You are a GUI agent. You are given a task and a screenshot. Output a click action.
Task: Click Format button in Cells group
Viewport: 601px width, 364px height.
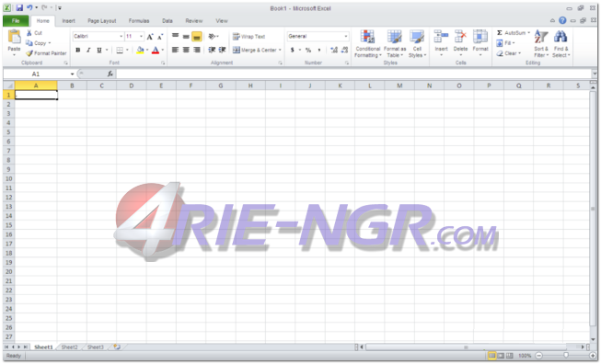pyautogui.click(x=480, y=43)
